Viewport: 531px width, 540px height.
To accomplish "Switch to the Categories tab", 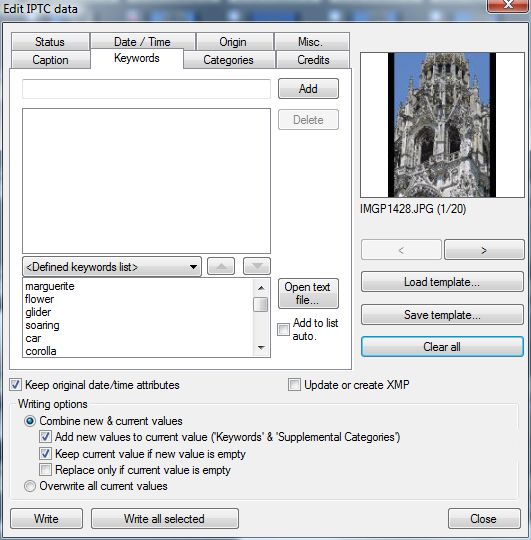I will coord(229,60).
